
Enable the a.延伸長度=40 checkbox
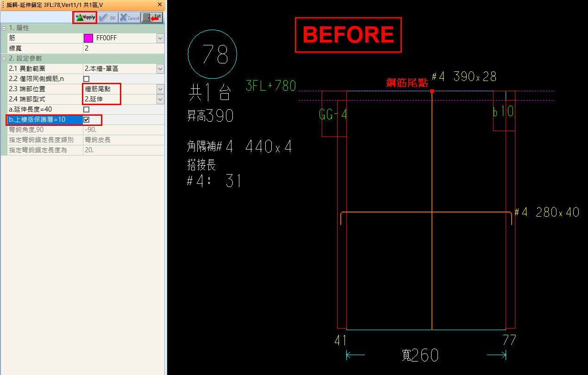tap(86, 110)
